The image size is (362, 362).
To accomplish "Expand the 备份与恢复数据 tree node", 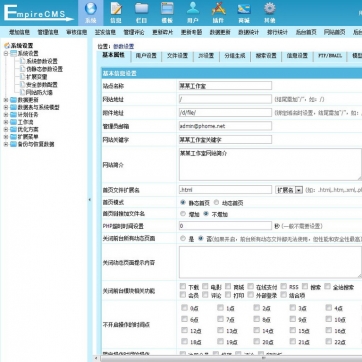I will click(6, 144).
